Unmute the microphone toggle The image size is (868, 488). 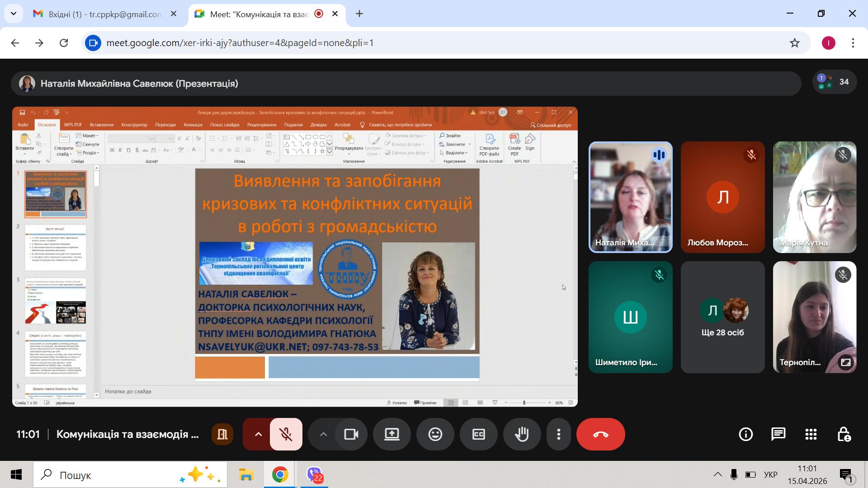[286, 434]
